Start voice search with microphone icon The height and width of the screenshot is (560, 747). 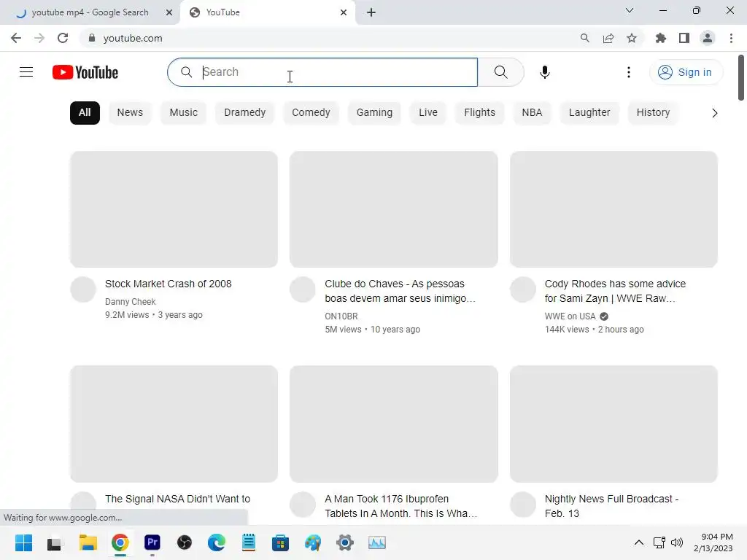click(x=544, y=72)
